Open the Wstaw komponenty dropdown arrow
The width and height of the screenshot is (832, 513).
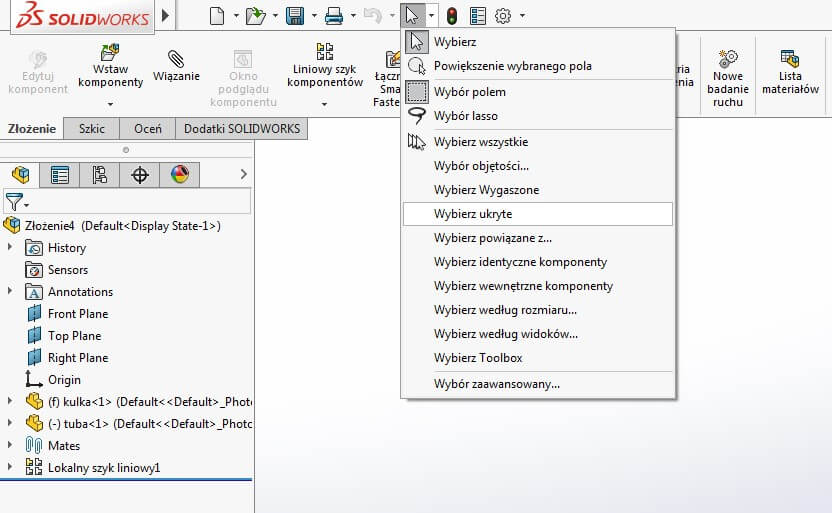click(x=110, y=103)
